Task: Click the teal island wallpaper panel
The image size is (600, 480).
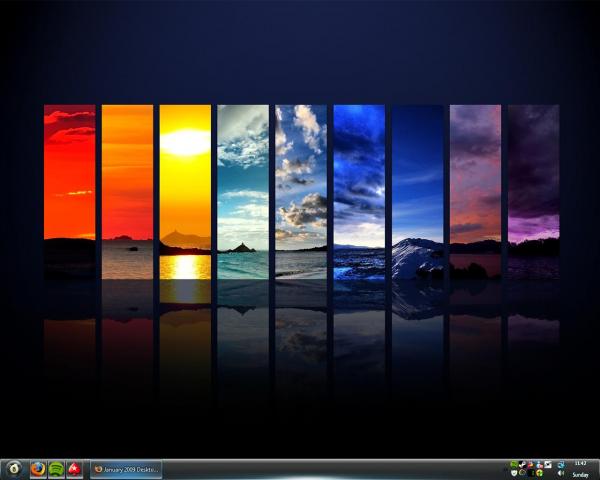Action: [242, 170]
